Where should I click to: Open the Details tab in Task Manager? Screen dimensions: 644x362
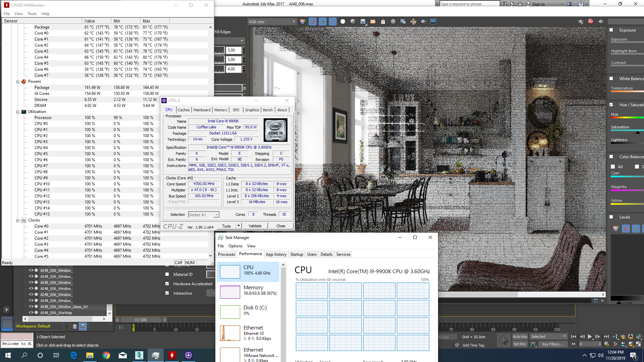tap(326, 254)
